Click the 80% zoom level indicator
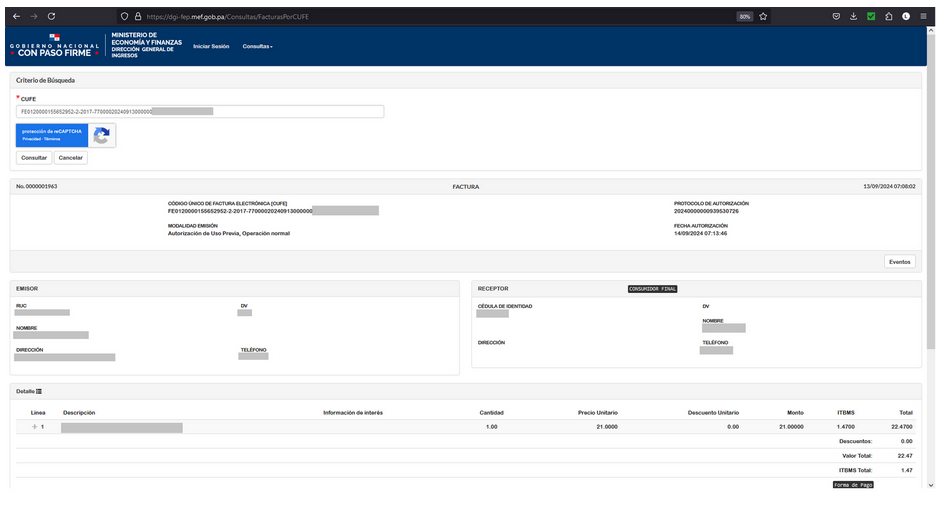Screen dimensions: 944x505 744,16
